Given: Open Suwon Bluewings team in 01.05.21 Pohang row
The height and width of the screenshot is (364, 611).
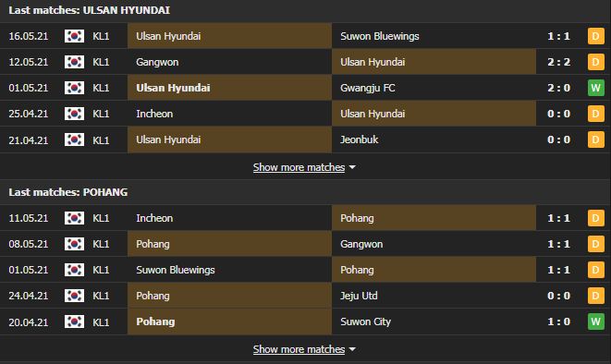Looking at the screenshot, I should point(176,270).
